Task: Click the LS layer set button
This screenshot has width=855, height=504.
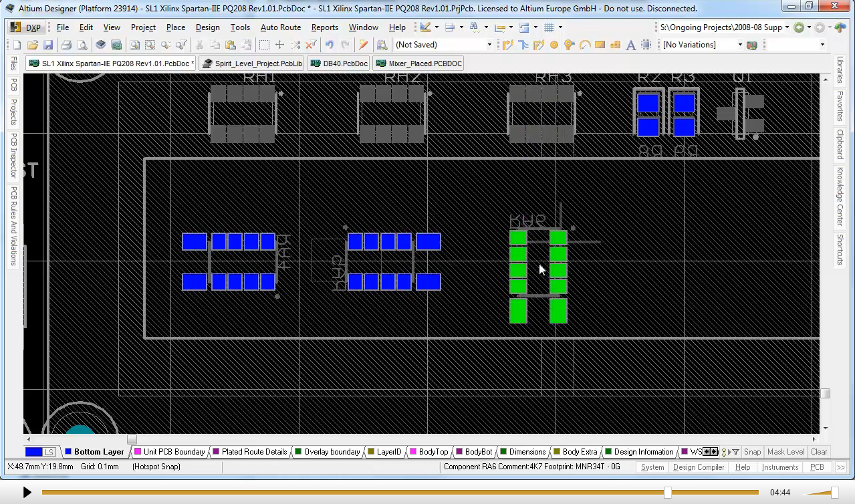Action: [x=49, y=452]
